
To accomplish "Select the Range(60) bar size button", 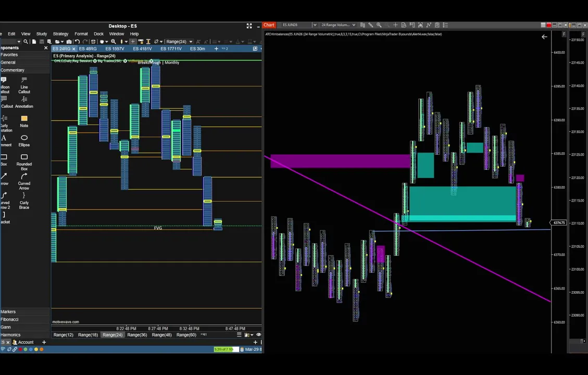I will [186, 335].
